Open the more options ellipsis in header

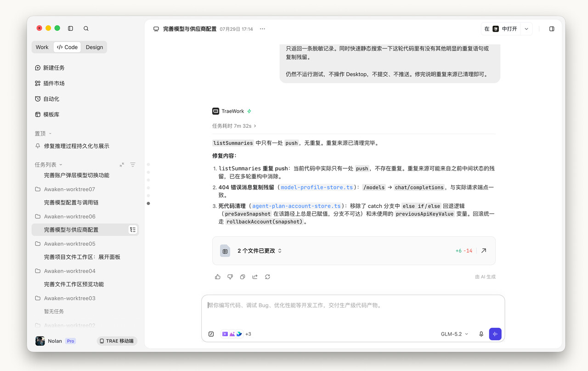click(x=262, y=29)
